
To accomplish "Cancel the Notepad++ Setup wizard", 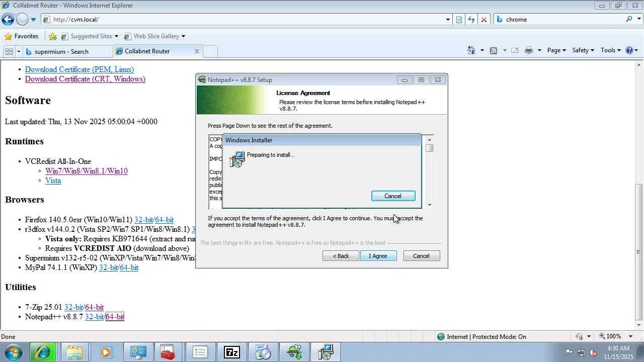I will tap(421, 256).
